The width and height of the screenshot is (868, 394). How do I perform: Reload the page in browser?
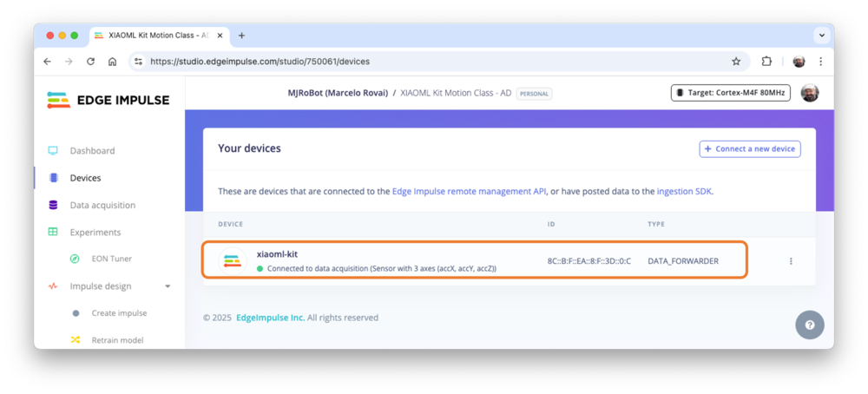click(90, 62)
